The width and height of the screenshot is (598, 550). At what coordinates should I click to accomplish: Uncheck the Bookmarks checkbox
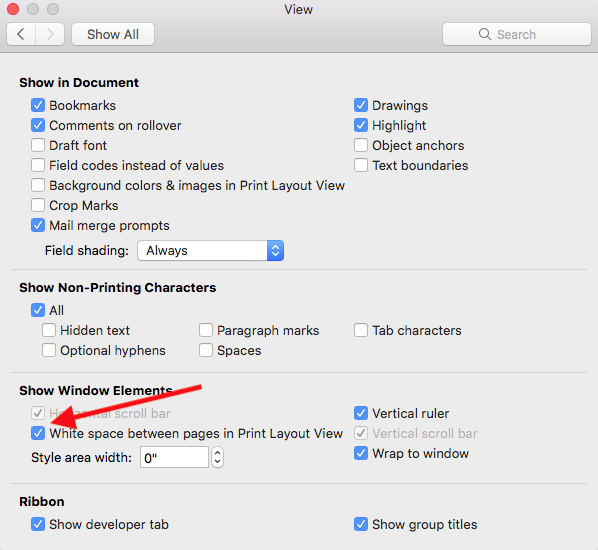click(x=38, y=105)
